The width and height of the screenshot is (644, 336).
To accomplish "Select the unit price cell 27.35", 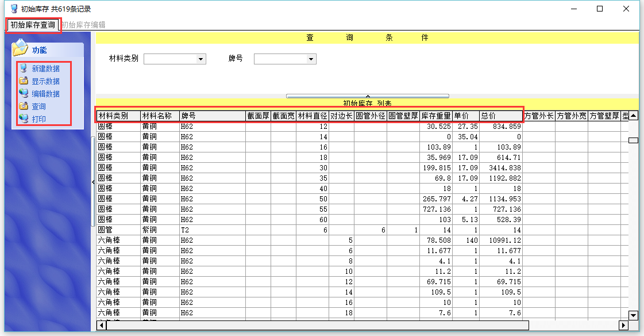I will (466, 126).
